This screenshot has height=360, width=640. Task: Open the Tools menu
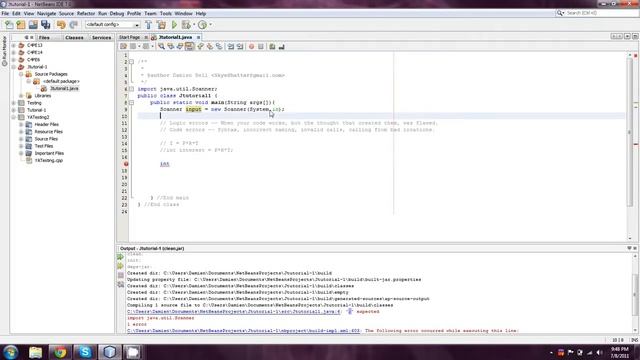pyautogui.click(x=166, y=13)
